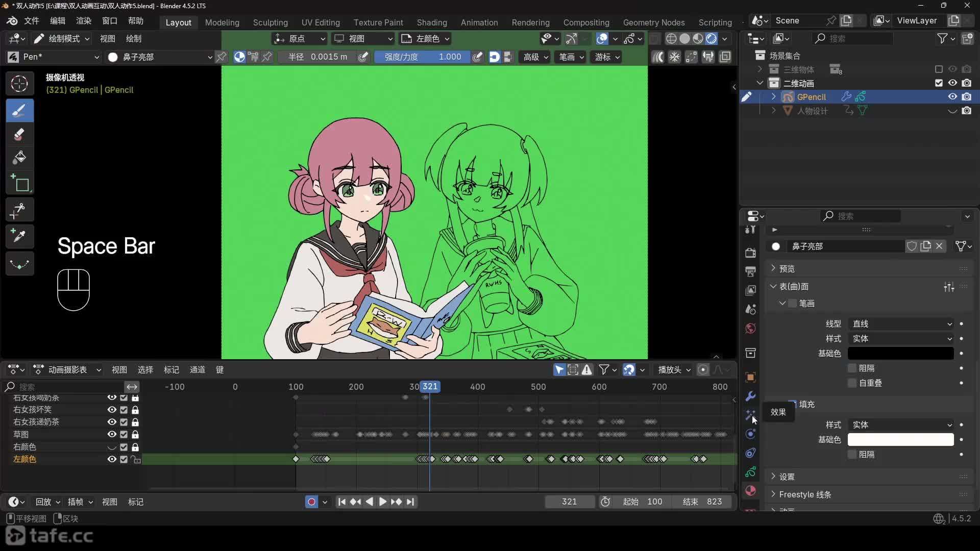Viewport: 980px width, 551px height.
Task: Select the Erase tool in toolbar
Action: pos(19,135)
